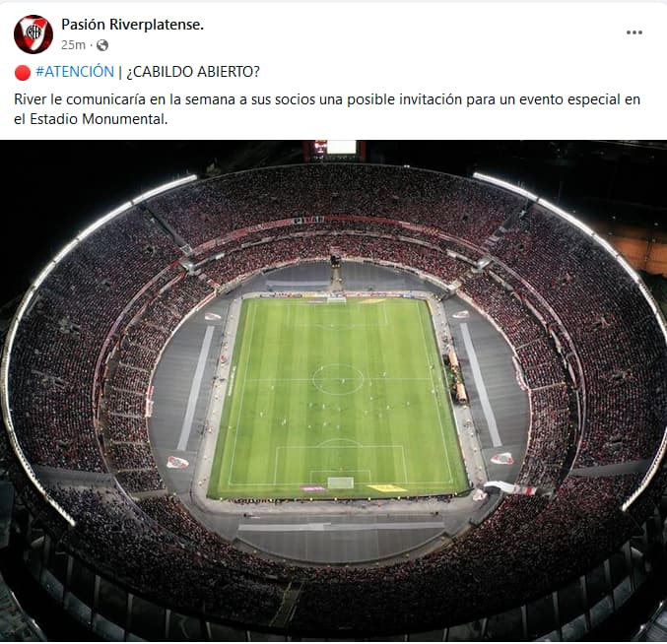The width and height of the screenshot is (667, 644).
Task: Follow the #ATENCIÓN hashtag link
Action: coord(75,72)
